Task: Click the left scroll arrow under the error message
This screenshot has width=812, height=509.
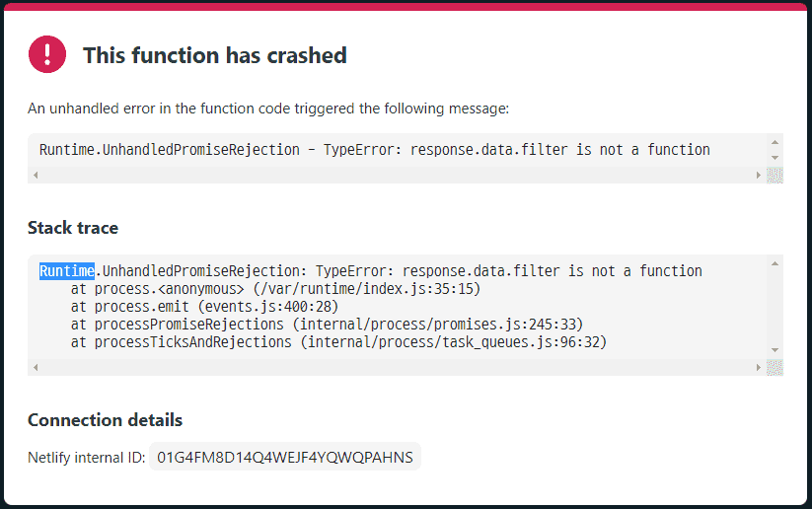Action: click(36, 175)
